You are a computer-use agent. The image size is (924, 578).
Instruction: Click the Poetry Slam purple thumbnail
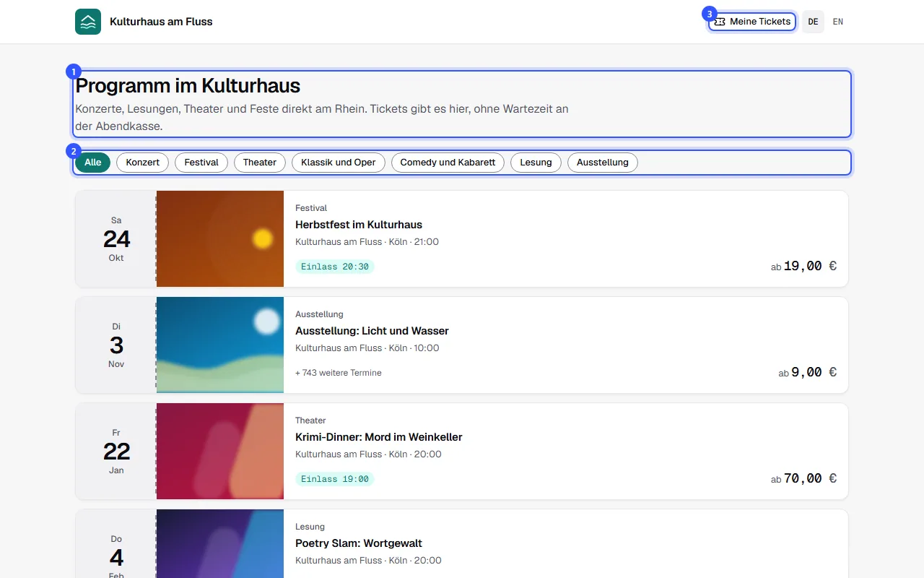(x=220, y=544)
